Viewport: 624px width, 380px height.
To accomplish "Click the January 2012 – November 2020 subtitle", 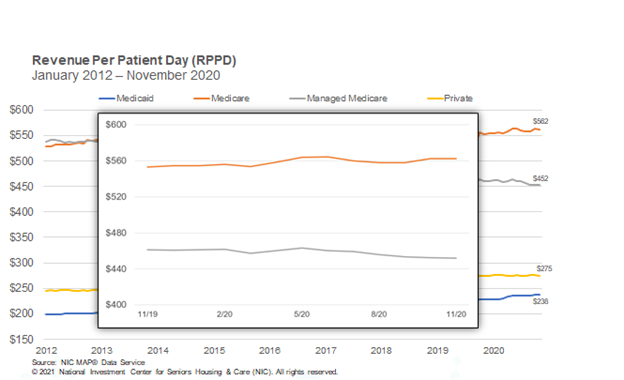I will [x=126, y=75].
